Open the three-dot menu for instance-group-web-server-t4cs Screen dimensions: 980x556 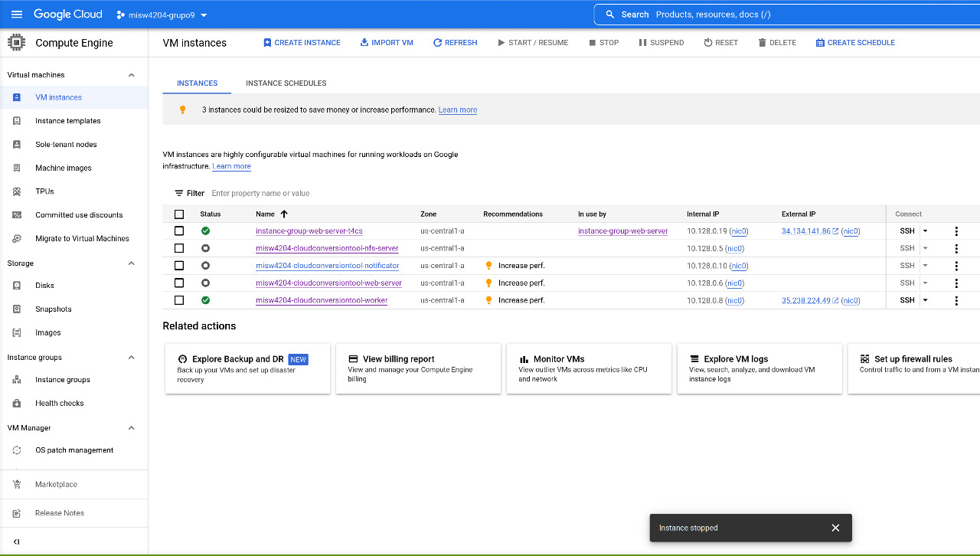[956, 231]
